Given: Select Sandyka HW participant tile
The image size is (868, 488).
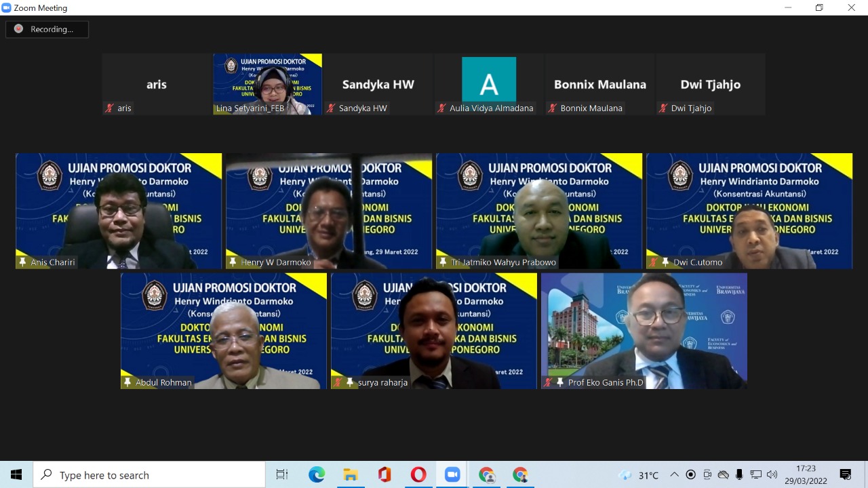Looking at the screenshot, I should 378,84.
